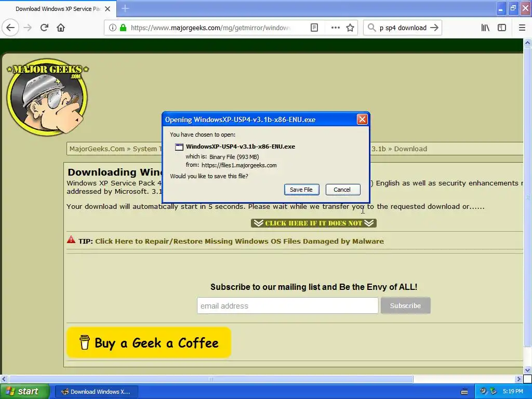Click the 5:19 PM clock
This screenshot has width=532, height=399.
click(x=513, y=391)
